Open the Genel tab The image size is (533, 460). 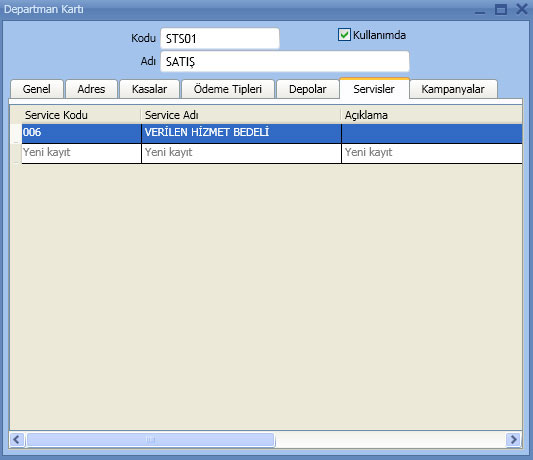coord(37,89)
